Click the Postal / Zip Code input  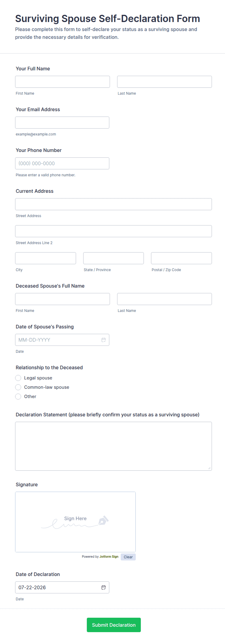[181, 258]
